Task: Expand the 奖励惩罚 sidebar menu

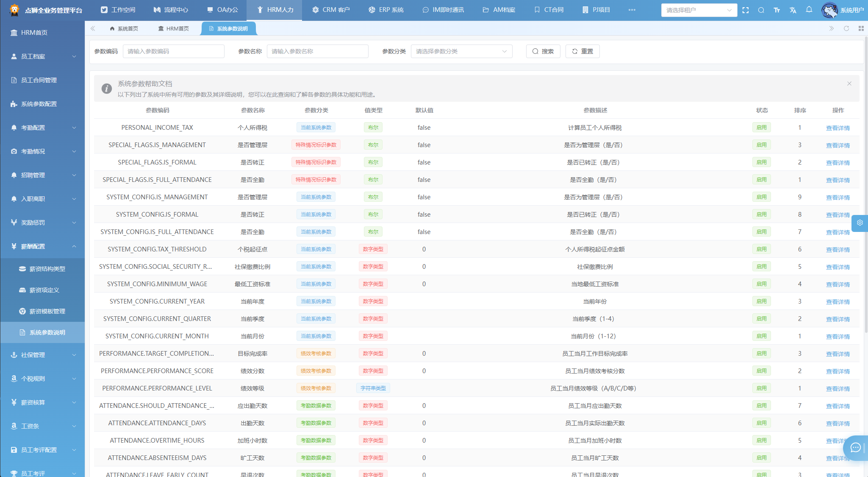Action: click(x=42, y=223)
